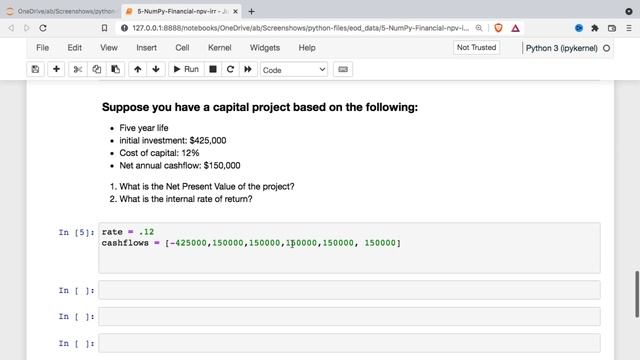Image resolution: width=640 pixels, height=360 pixels.
Task: Paste cells below icon
Action: pos(116,69)
